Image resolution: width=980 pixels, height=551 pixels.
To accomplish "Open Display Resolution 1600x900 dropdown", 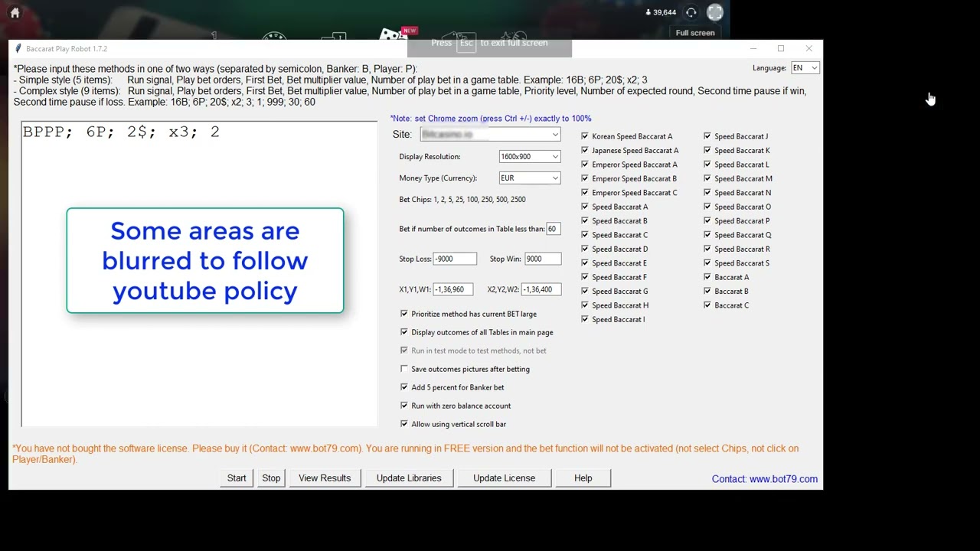I will 530,157.
